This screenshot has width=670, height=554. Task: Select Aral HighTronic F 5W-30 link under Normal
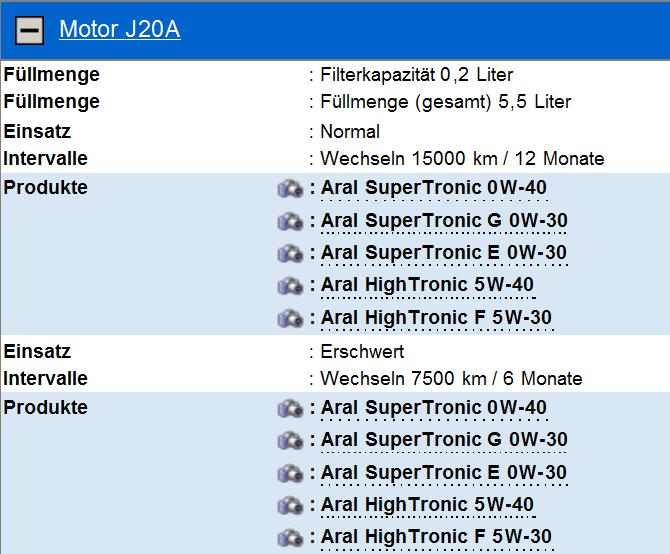coord(436,318)
